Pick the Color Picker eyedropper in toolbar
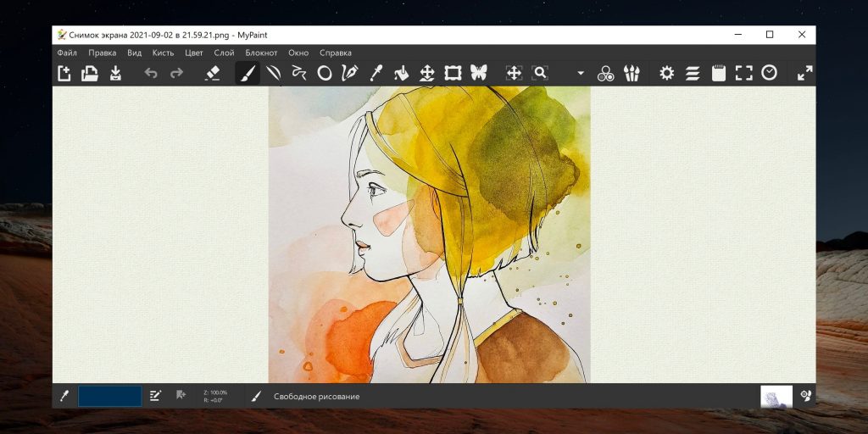The height and width of the screenshot is (434, 868). coord(376,74)
